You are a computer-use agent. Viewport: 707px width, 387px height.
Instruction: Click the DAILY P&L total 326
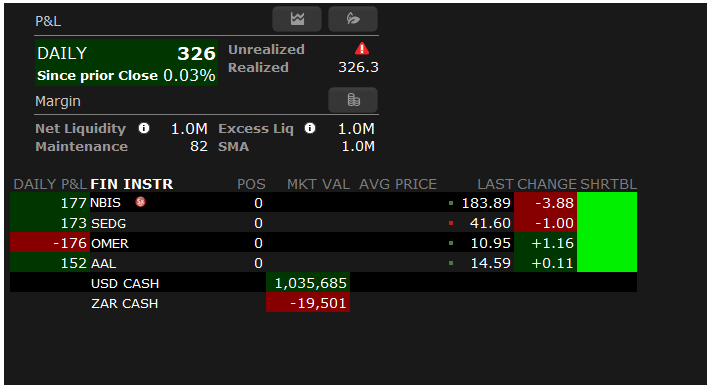click(x=196, y=54)
